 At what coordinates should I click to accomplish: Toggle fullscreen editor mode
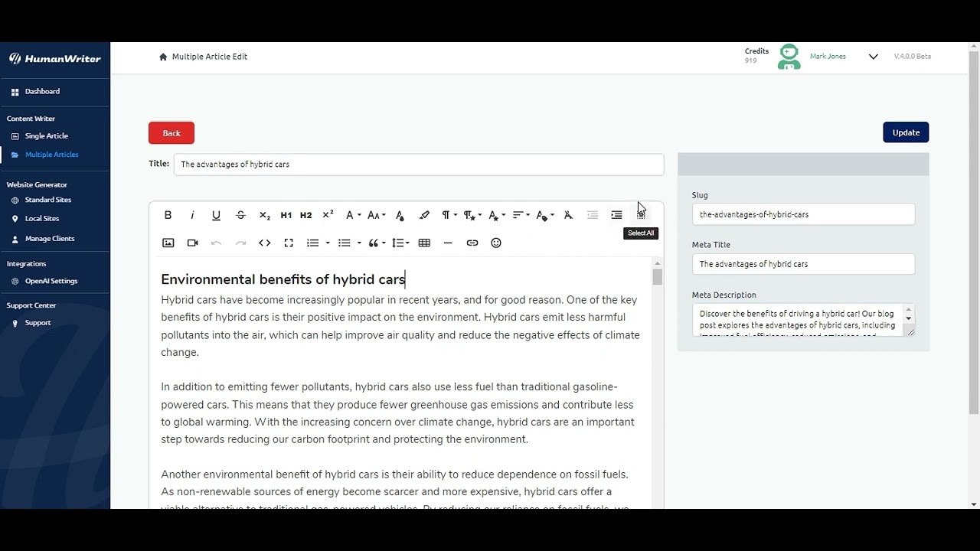[289, 243]
